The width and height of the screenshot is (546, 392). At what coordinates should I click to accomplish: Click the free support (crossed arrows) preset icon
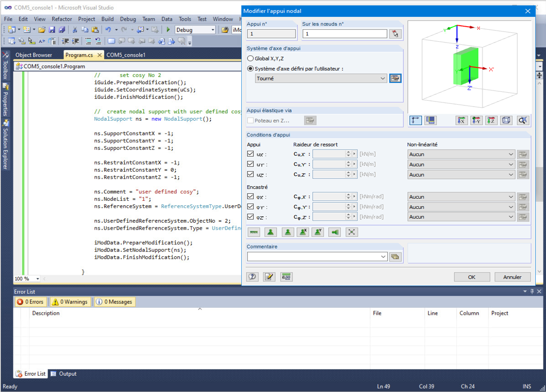(351, 232)
